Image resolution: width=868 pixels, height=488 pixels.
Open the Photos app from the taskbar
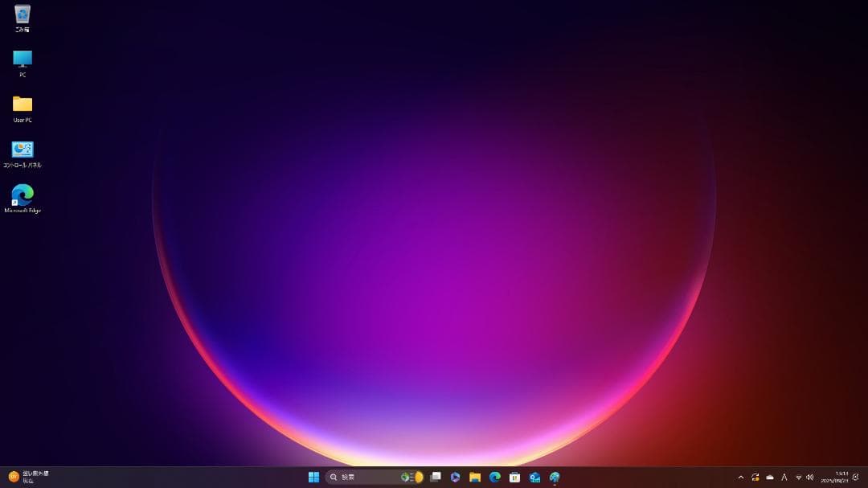pos(555,476)
